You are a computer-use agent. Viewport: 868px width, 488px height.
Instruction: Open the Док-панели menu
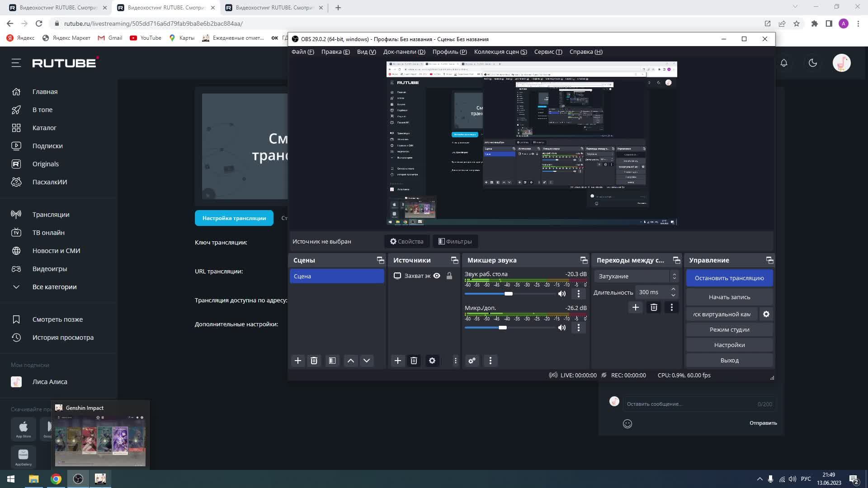point(404,52)
